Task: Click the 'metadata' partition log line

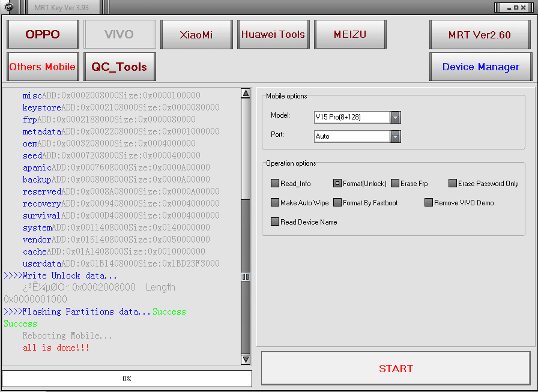Action: 121,131
